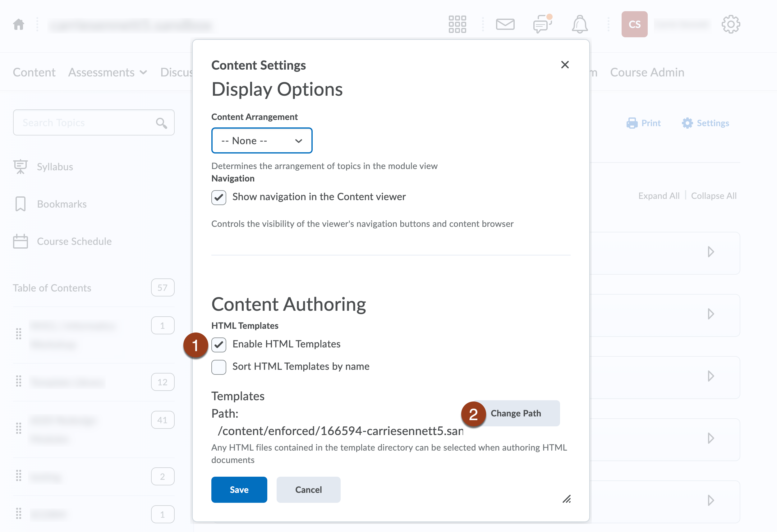Click the Cancel button
777x532 pixels.
tap(308, 489)
